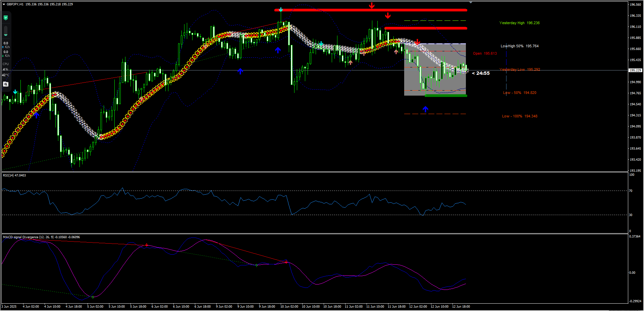Image resolution: width=644 pixels, height=311 pixels.
Task: Click the upload speed arrow readout
Action: pyautogui.click(x=6, y=45)
